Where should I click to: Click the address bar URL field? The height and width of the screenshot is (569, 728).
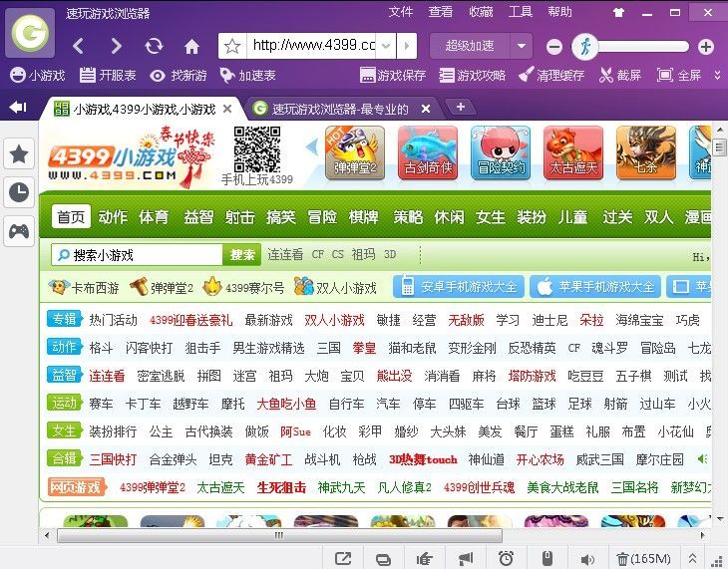(x=313, y=46)
